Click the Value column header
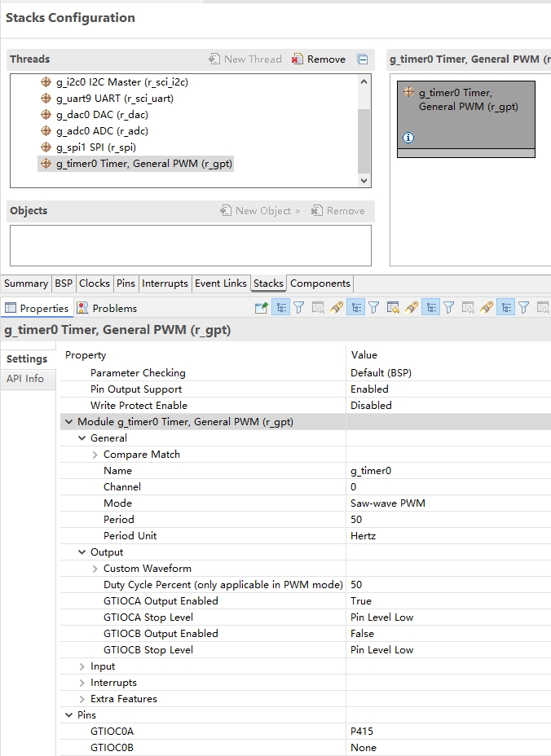 pos(364,355)
